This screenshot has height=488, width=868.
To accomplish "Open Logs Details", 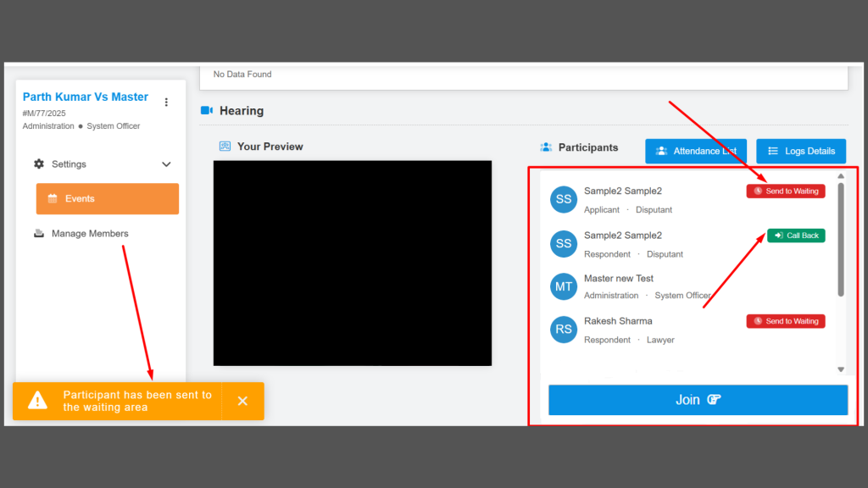I will click(801, 152).
